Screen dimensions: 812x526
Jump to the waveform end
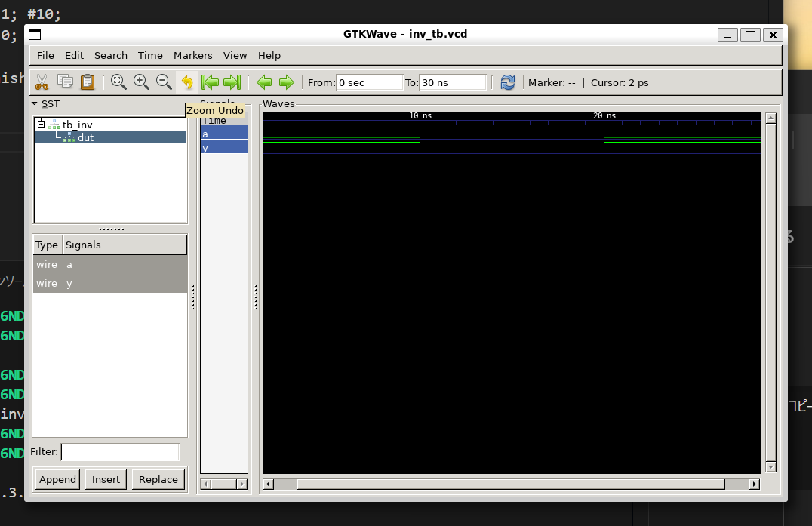[x=232, y=82]
